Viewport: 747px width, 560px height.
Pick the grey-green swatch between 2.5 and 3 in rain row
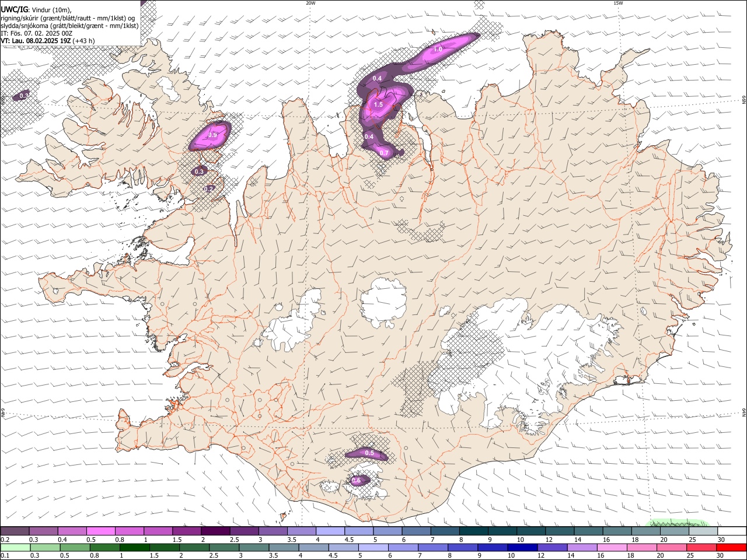tap(224, 547)
